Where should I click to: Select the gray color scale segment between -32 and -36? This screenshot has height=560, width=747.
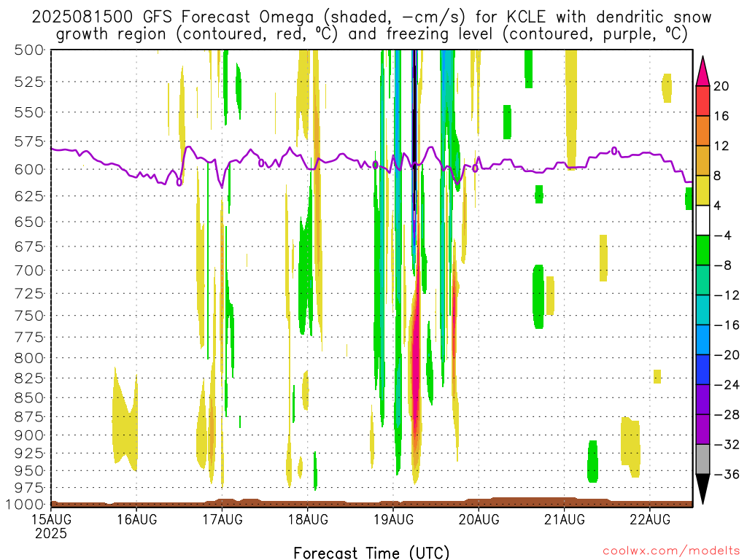point(703,459)
